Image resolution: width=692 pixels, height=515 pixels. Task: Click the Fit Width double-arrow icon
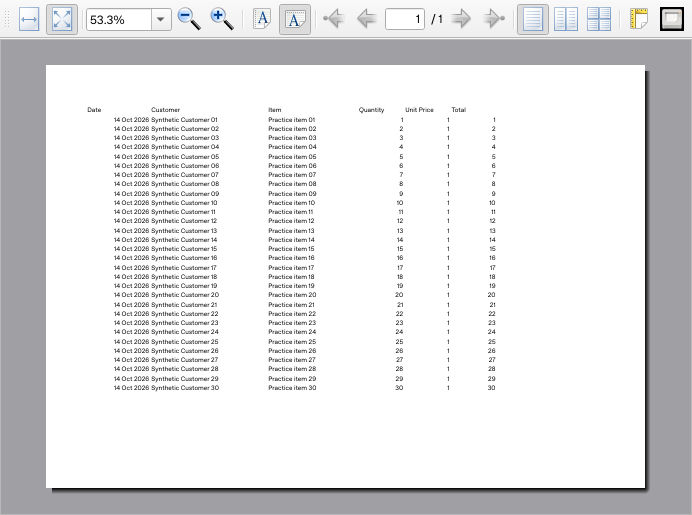pos(29,19)
